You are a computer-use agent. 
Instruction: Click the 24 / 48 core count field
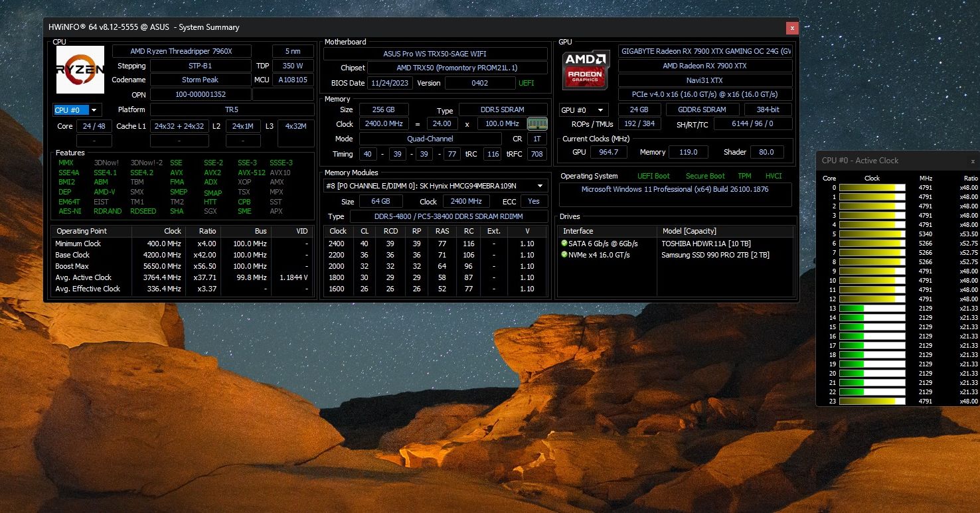click(x=94, y=126)
